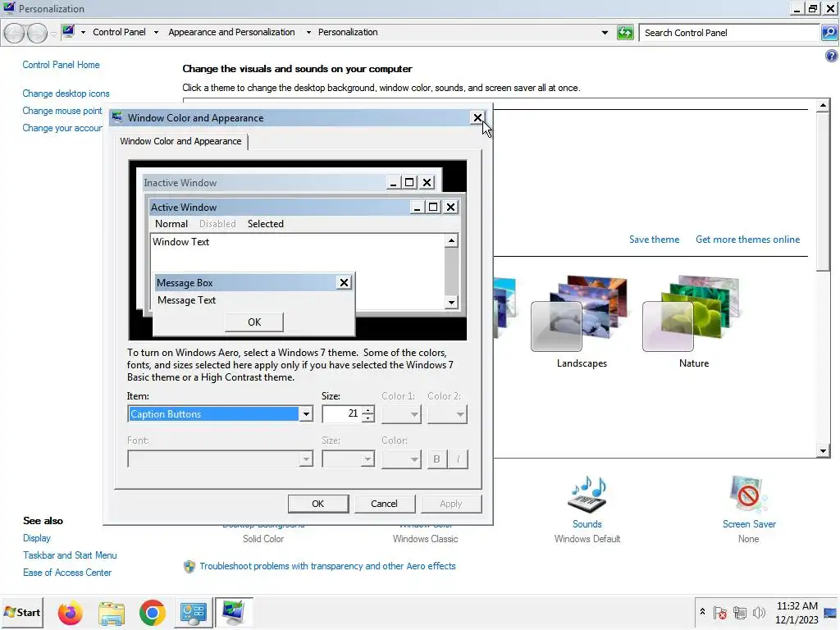Expand Appearance and Personalization breadcrumb arrow
This screenshot has height=630, width=840.
click(x=308, y=32)
